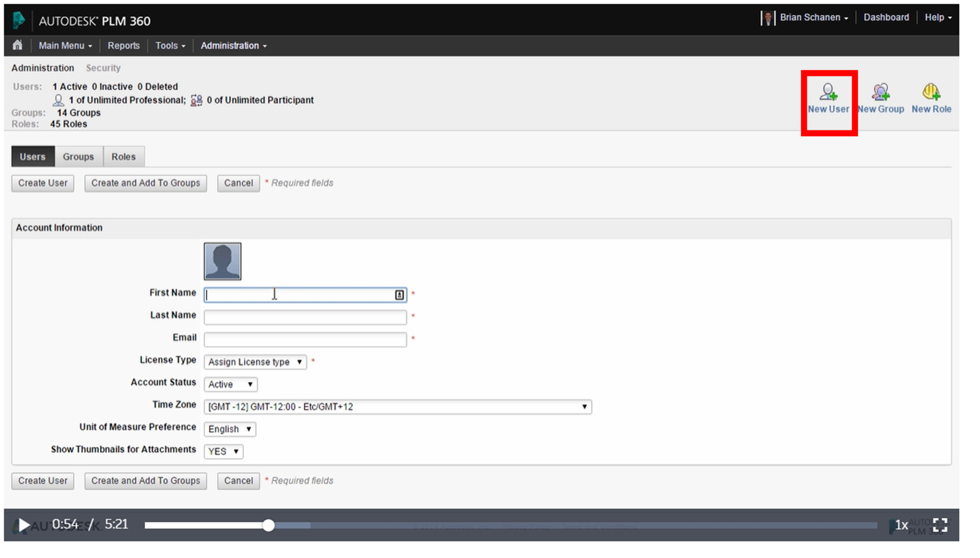Click the top Create and Add To Groups button

(146, 183)
